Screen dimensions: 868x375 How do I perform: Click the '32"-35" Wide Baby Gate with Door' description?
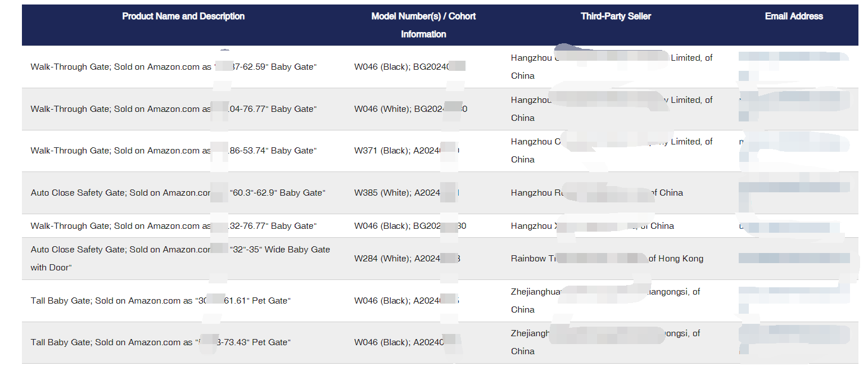180,259
